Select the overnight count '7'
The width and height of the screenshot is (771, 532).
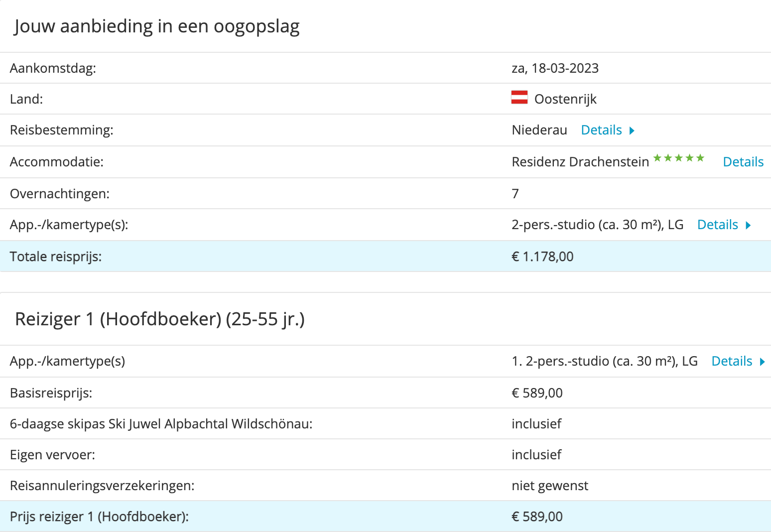tap(515, 194)
